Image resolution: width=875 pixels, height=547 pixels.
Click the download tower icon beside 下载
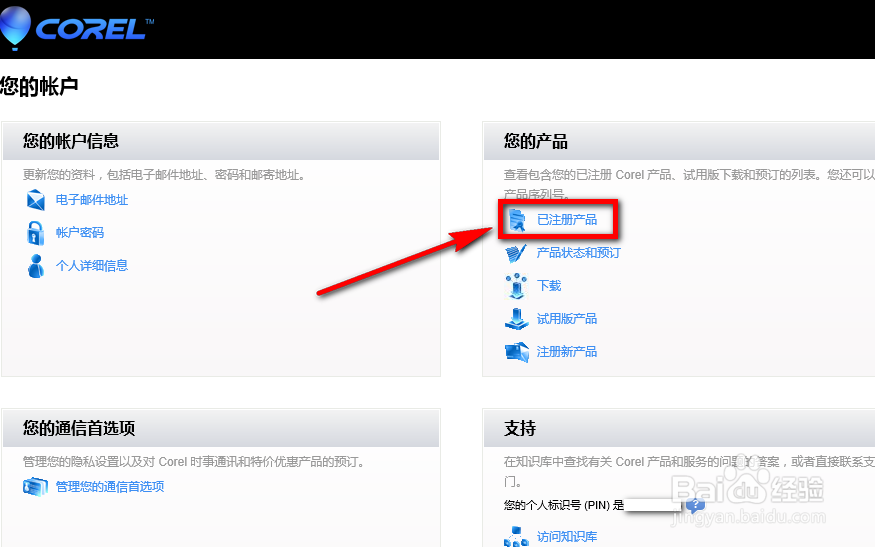click(x=516, y=286)
